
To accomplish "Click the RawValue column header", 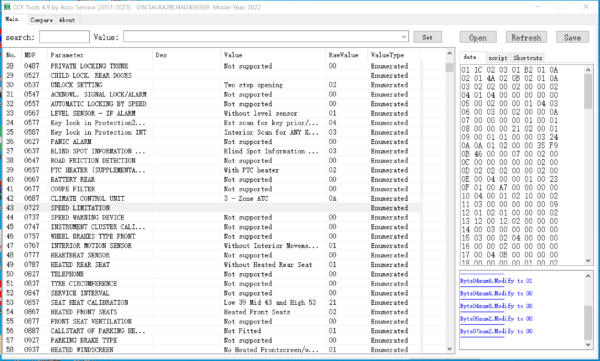I will point(346,55).
